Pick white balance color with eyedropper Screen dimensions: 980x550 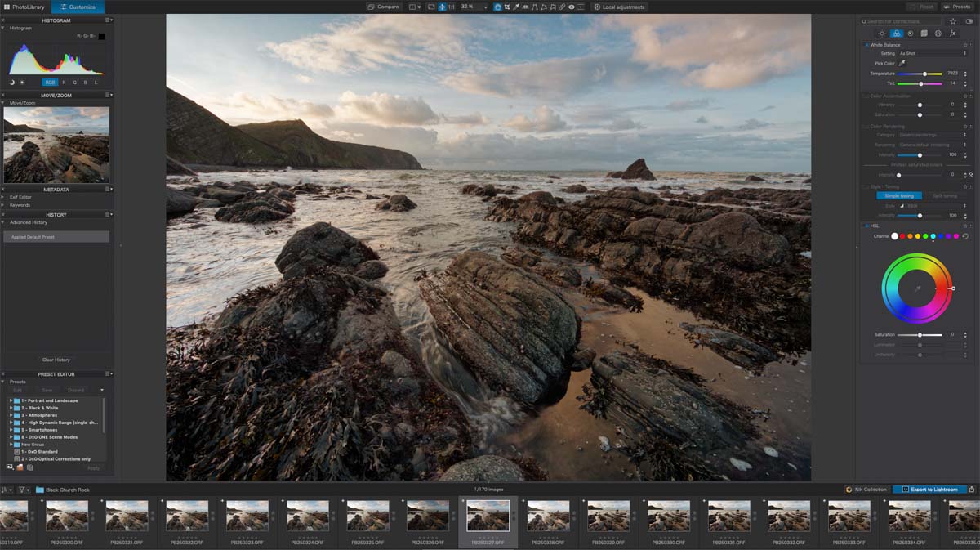coord(902,63)
